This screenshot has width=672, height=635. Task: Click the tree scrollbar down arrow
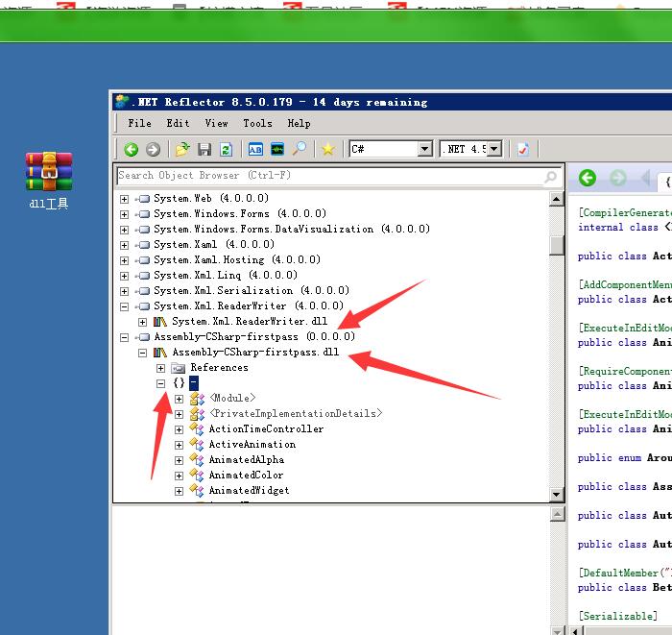556,495
